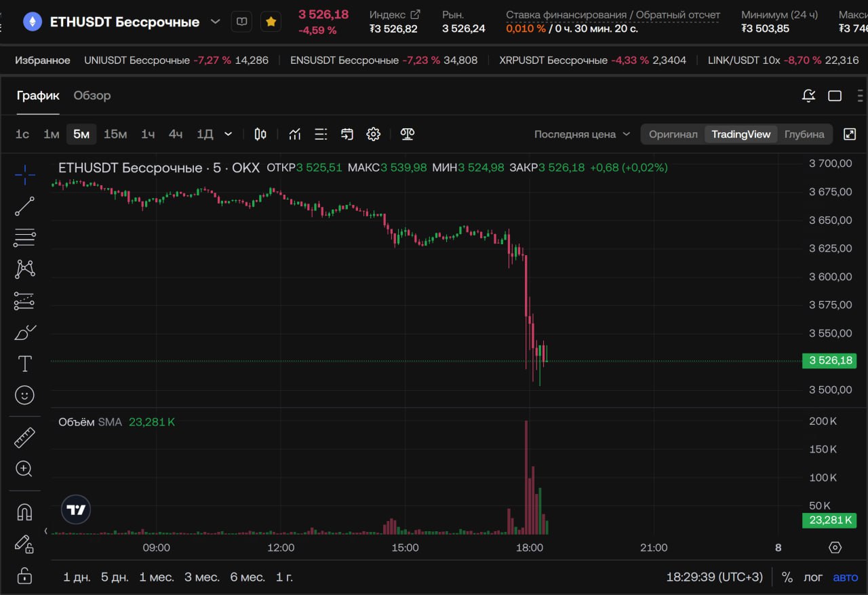
Task: Click the current price label 3 526,18 on axis
Action: [x=829, y=360]
